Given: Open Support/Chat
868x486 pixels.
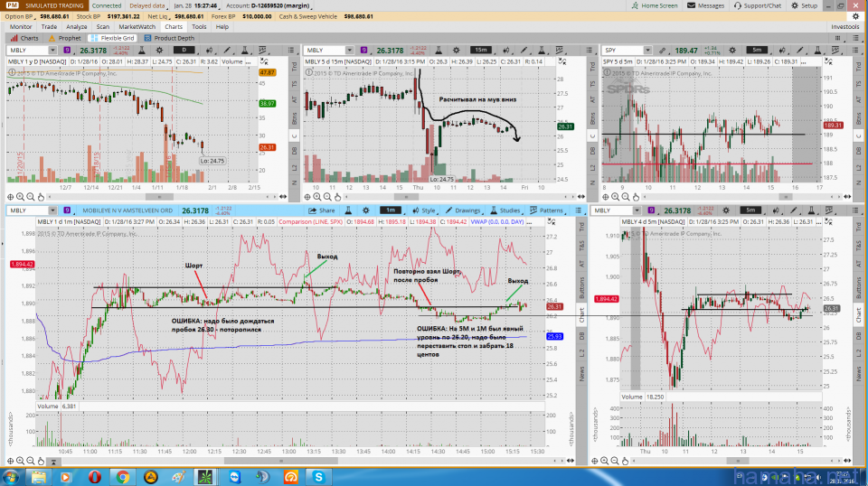Looking at the screenshot, I should coord(758,5).
